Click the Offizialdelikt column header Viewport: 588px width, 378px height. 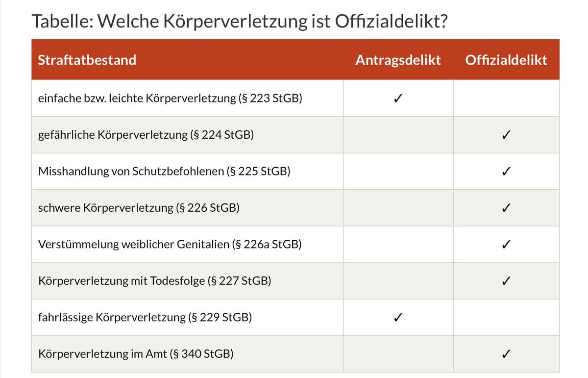click(506, 60)
